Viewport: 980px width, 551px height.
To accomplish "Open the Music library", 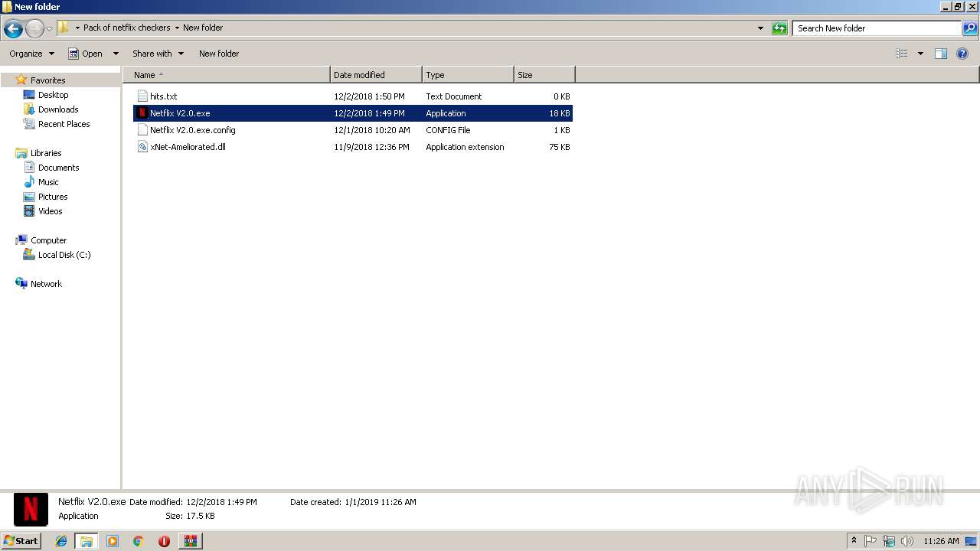I will [x=48, y=182].
